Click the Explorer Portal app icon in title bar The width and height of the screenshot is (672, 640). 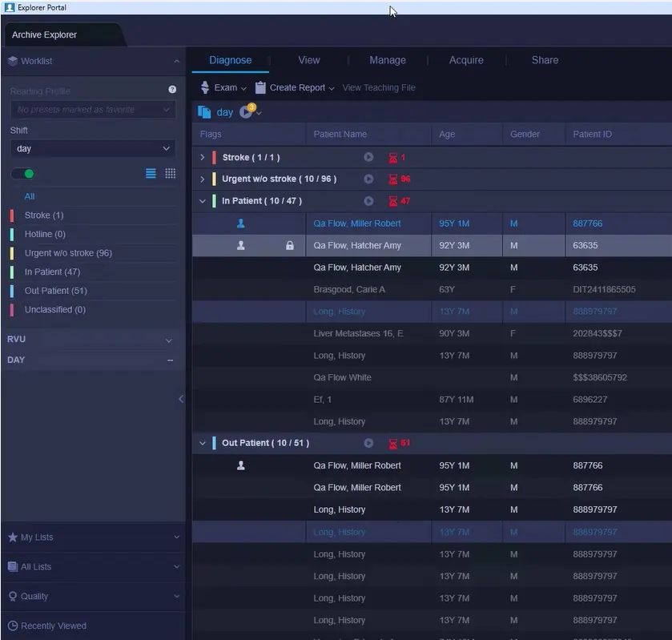(x=10, y=7)
